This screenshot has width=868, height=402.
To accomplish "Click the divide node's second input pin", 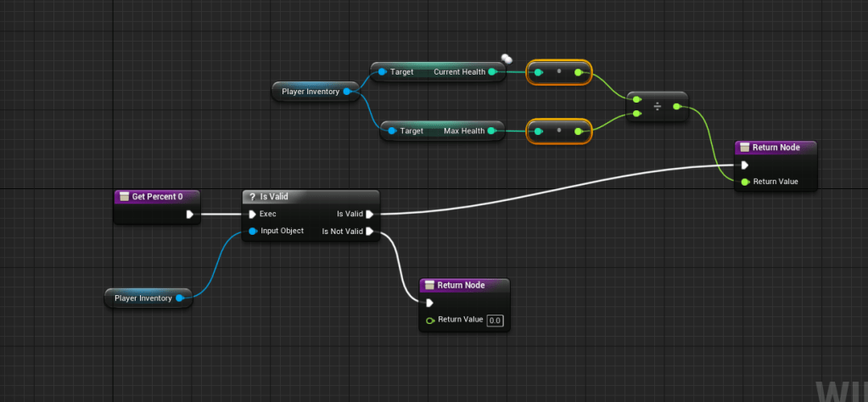I will (637, 114).
